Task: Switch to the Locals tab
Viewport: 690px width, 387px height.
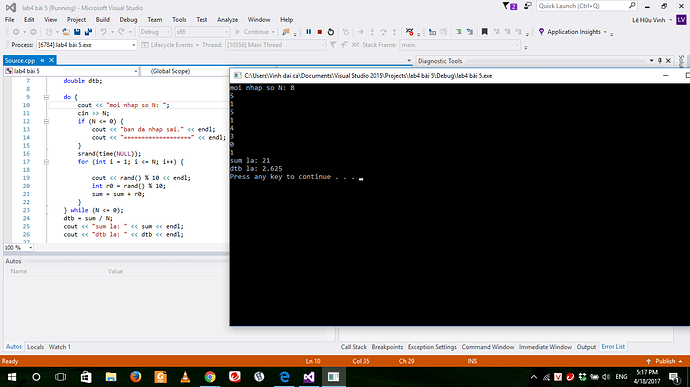Action: point(35,347)
